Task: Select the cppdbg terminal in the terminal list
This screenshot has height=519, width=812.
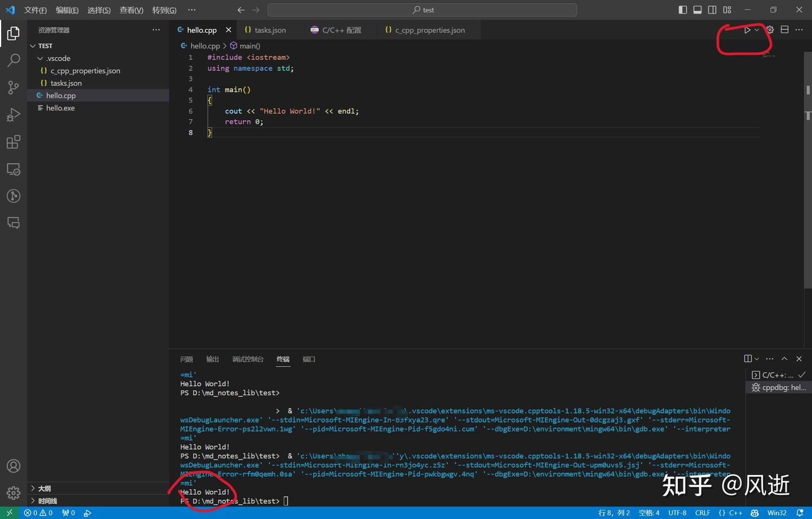Action: (778, 387)
